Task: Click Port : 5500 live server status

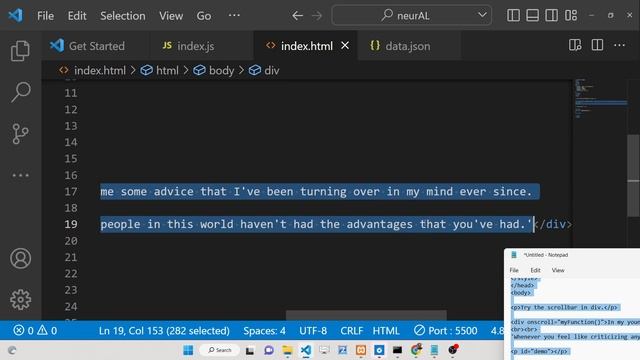Action: pos(446,330)
